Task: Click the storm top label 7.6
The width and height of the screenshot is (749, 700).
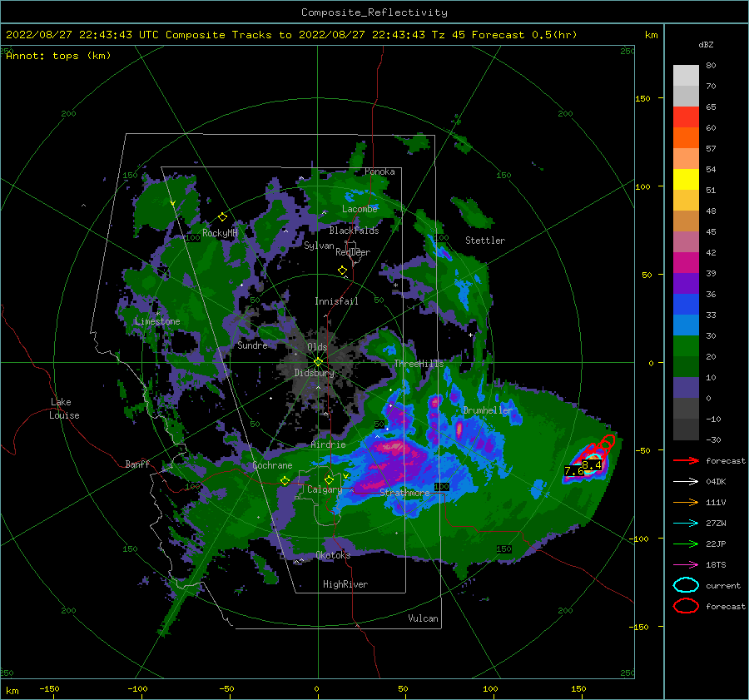Action: [x=573, y=471]
